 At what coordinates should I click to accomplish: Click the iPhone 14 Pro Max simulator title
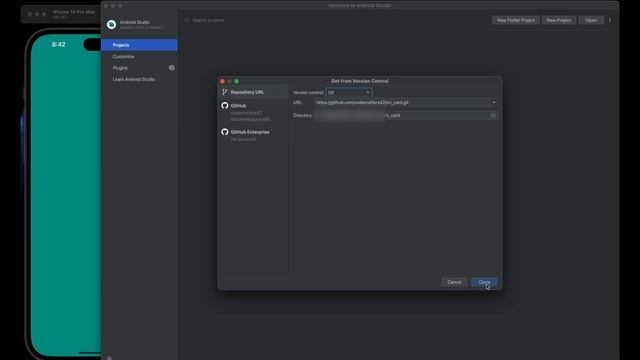point(74,12)
